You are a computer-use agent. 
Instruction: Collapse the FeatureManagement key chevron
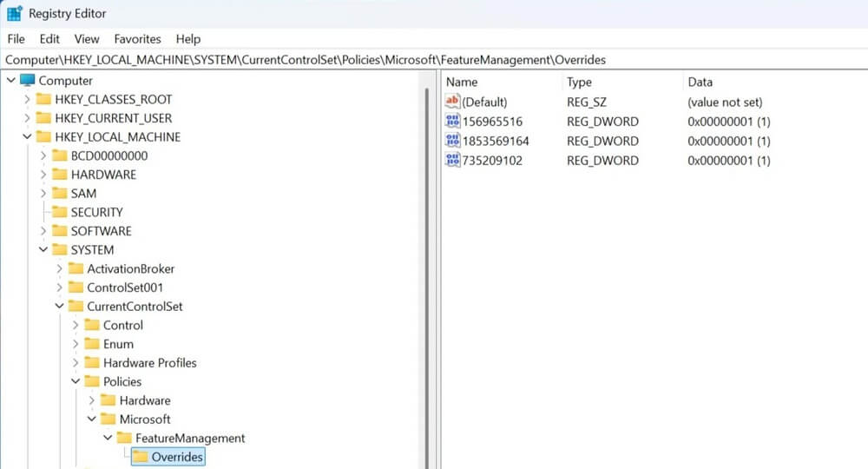click(x=108, y=438)
